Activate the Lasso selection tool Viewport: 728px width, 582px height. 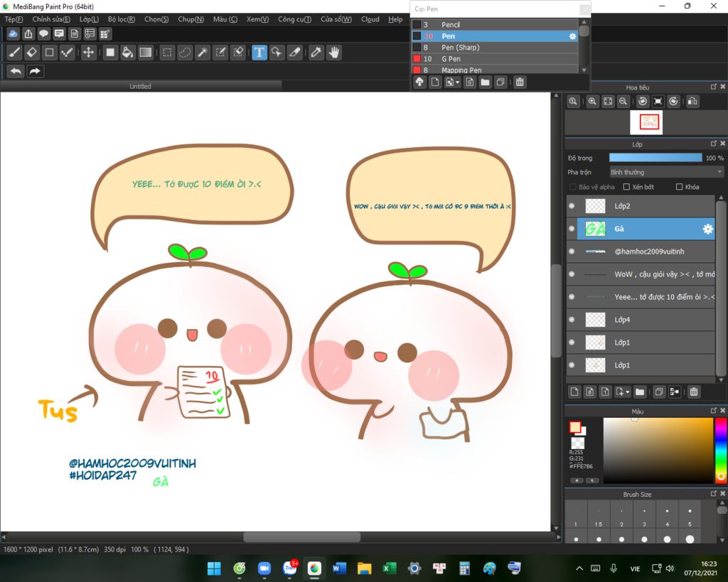coord(185,53)
